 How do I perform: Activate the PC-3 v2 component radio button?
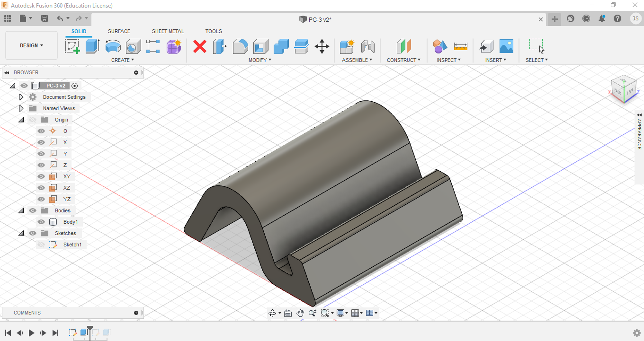[74, 86]
